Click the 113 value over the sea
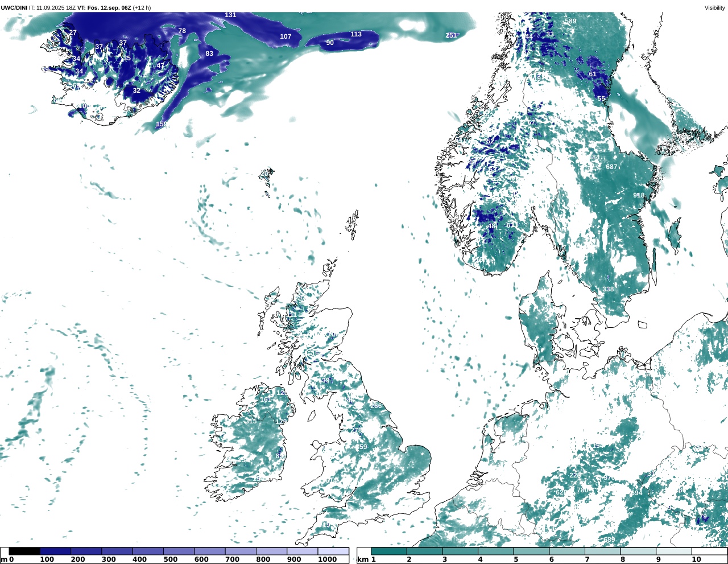This screenshot has width=728, height=564. click(x=356, y=34)
